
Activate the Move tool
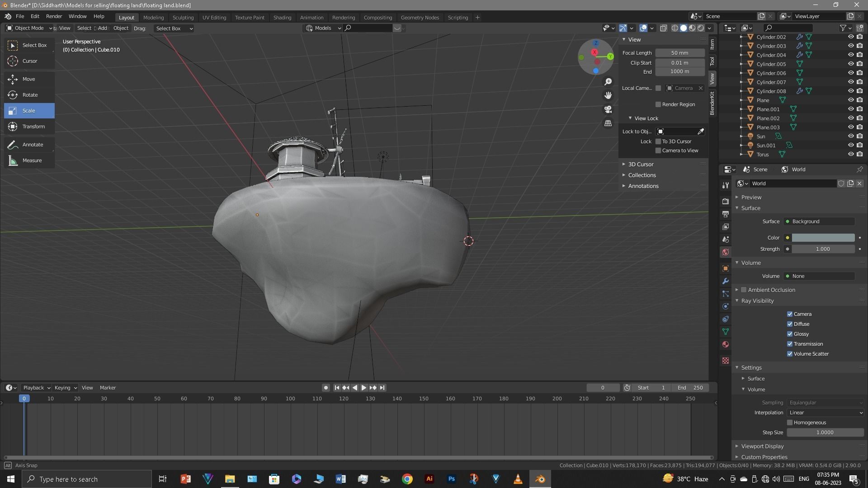[x=29, y=79]
